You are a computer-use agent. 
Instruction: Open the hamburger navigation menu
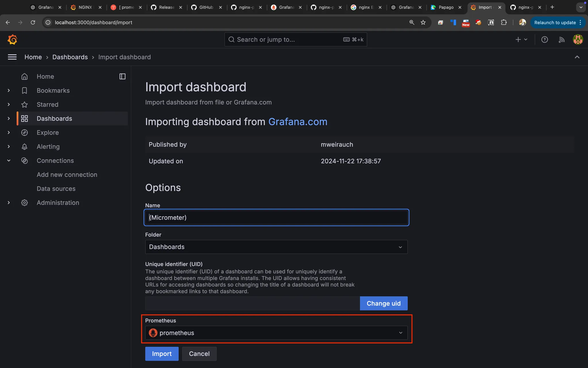click(12, 57)
